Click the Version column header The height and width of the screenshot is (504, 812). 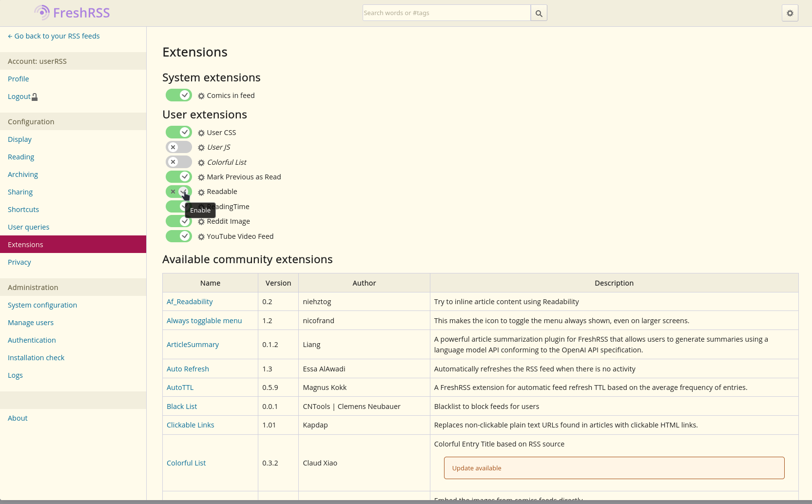(278, 283)
